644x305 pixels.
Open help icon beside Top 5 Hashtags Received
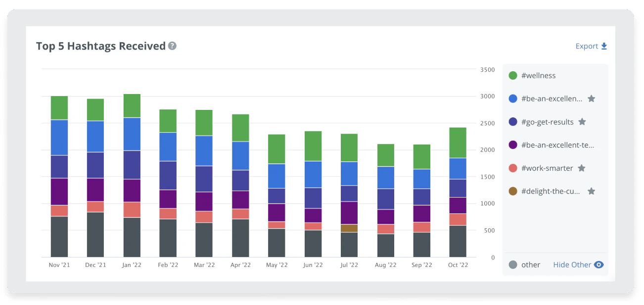click(x=172, y=46)
